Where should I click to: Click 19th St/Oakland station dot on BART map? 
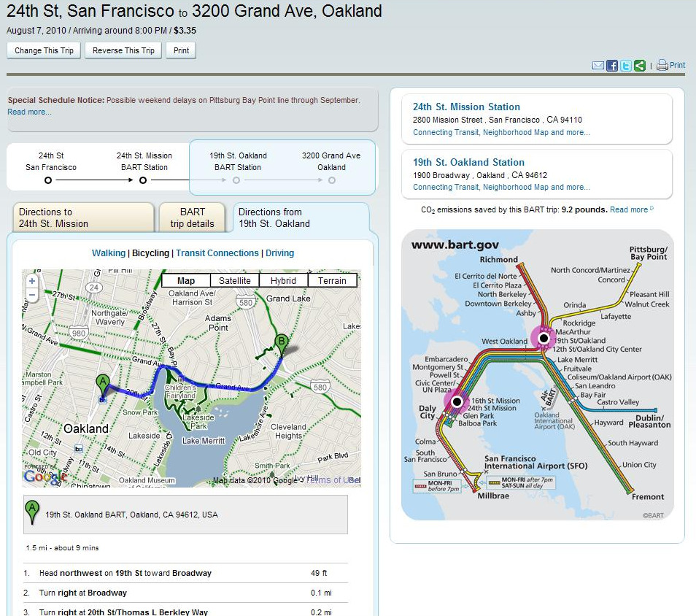pos(544,339)
